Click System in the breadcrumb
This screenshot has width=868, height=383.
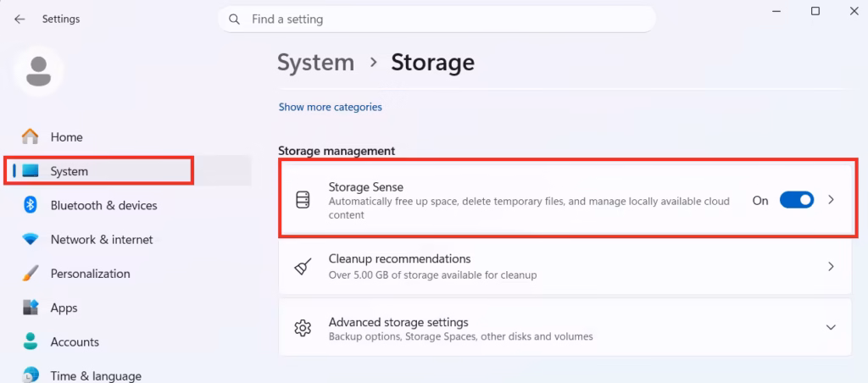click(x=315, y=63)
